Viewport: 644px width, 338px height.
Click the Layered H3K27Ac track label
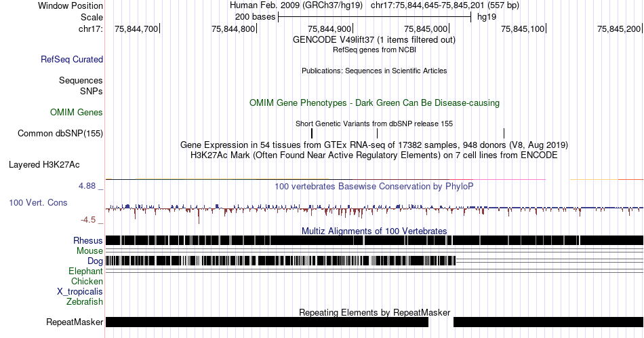(x=44, y=164)
